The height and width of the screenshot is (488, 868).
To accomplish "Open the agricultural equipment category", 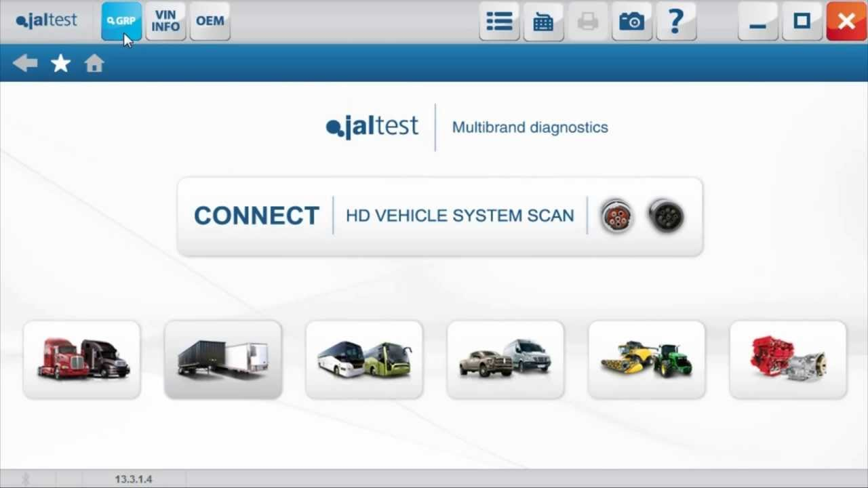I will (646, 359).
